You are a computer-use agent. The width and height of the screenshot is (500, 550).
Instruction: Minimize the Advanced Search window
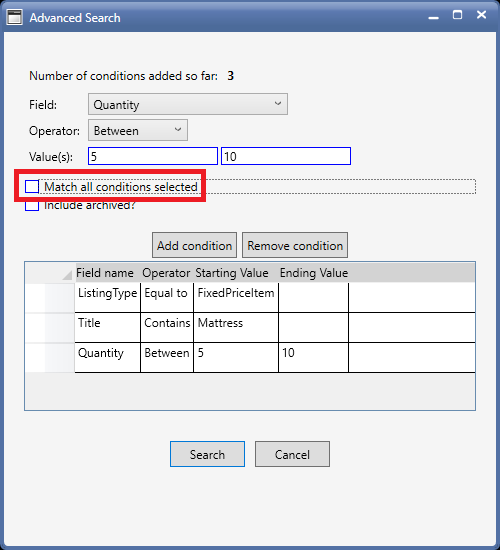click(x=434, y=17)
